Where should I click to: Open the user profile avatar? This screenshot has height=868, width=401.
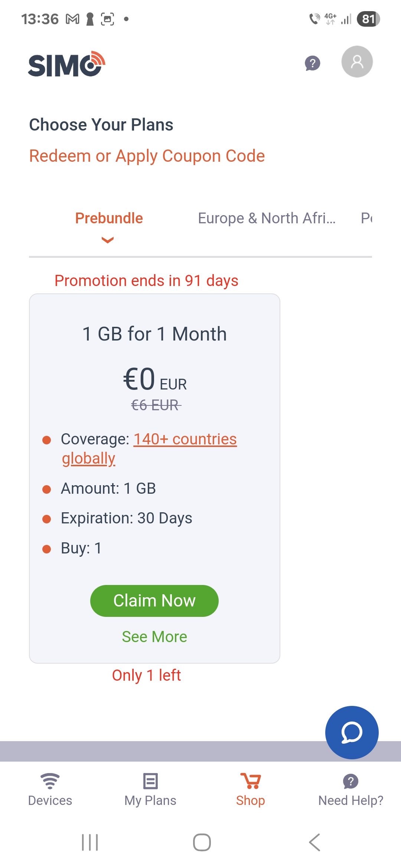pyautogui.click(x=357, y=62)
